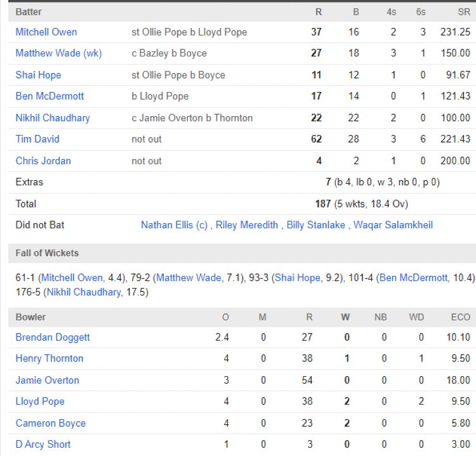The width and height of the screenshot is (476, 456).
Task: Open Matthew Wade link in Fall of Wickets
Action: tap(189, 278)
